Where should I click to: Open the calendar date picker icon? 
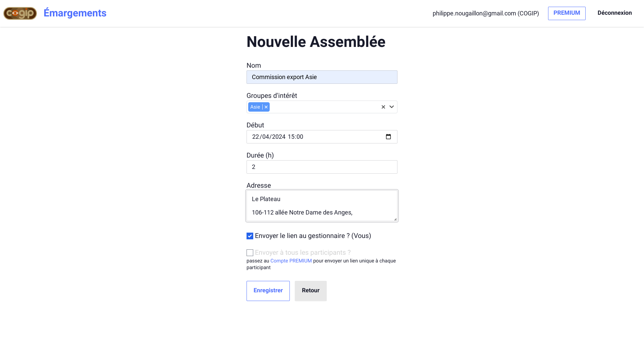coord(388,137)
